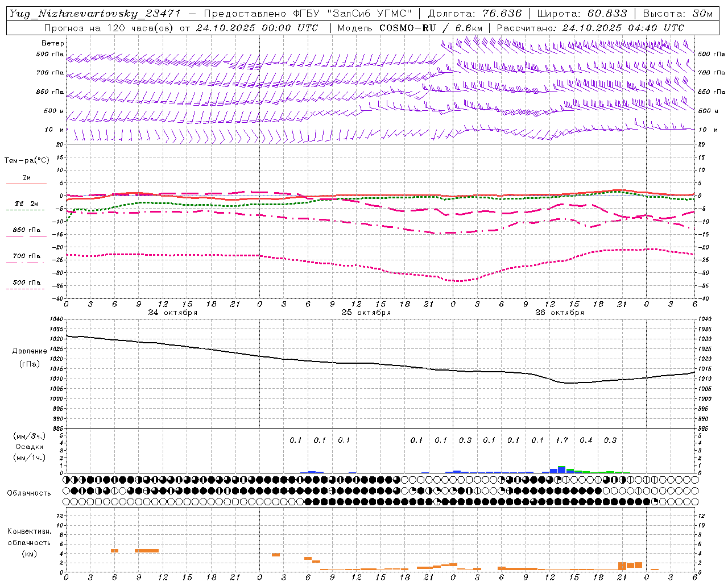
Task: Click the Рассчитано: 24.10.2025 04:40 UTC text
Action: pyautogui.click(x=590, y=28)
